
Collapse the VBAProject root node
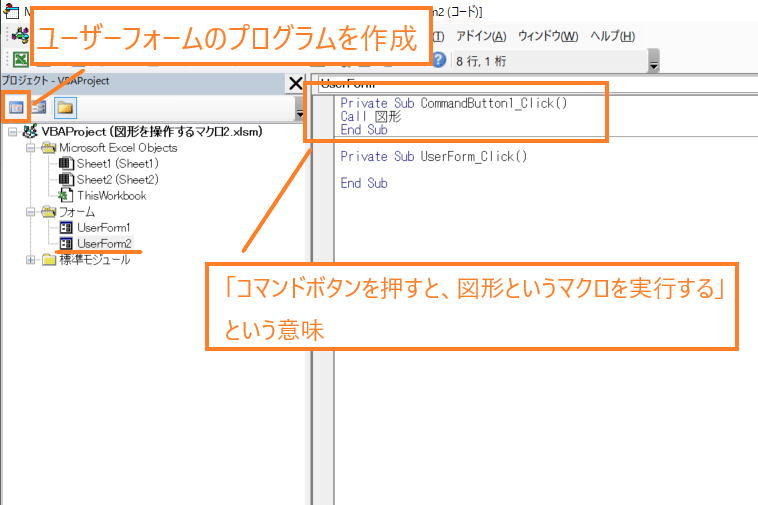[x=13, y=132]
